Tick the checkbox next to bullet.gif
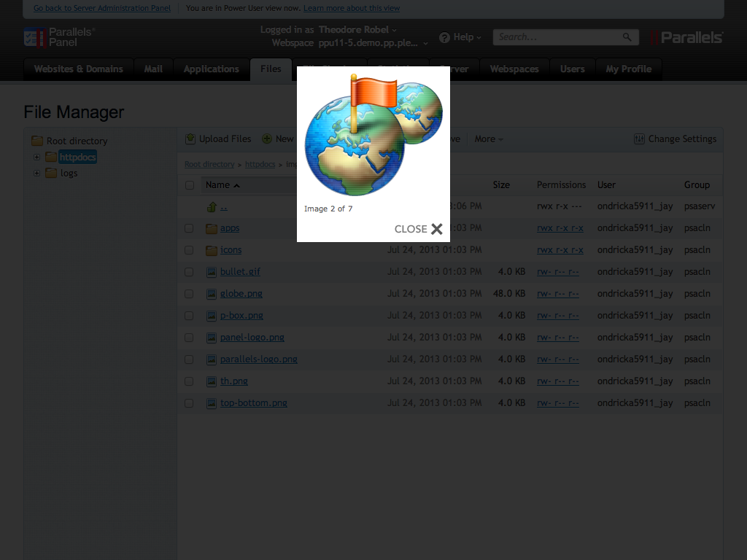This screenshot has width=747, height=560. coord(189,272)
